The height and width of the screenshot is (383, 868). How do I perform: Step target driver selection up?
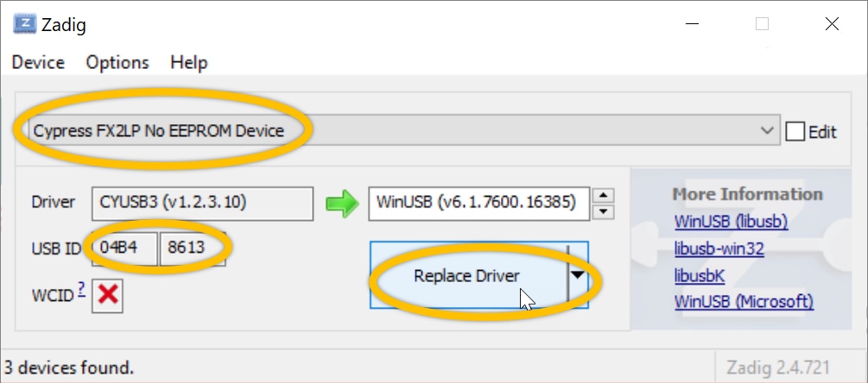coord(603,196)
